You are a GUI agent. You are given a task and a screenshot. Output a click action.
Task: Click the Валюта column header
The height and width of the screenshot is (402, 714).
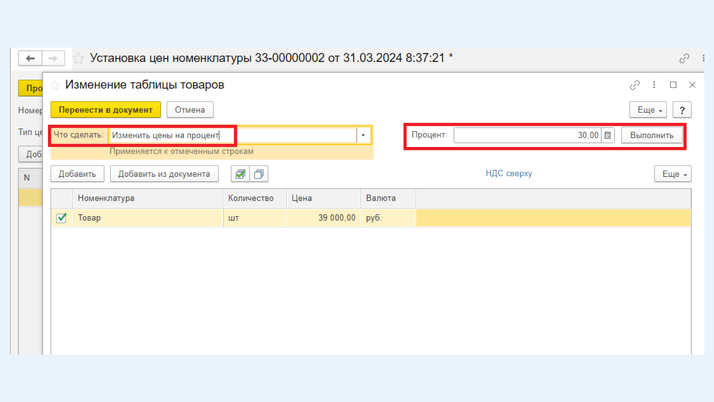click(x=388, y=198)
